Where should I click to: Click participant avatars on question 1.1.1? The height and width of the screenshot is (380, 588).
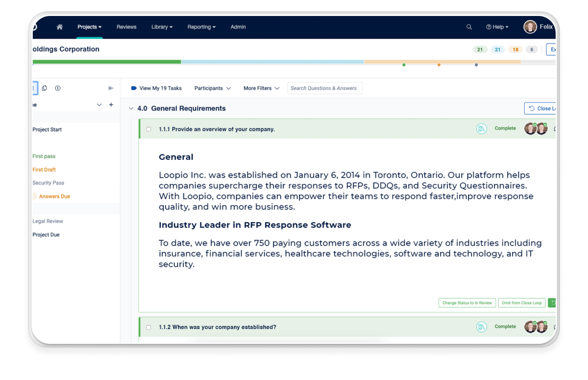[x=536, y=129]
